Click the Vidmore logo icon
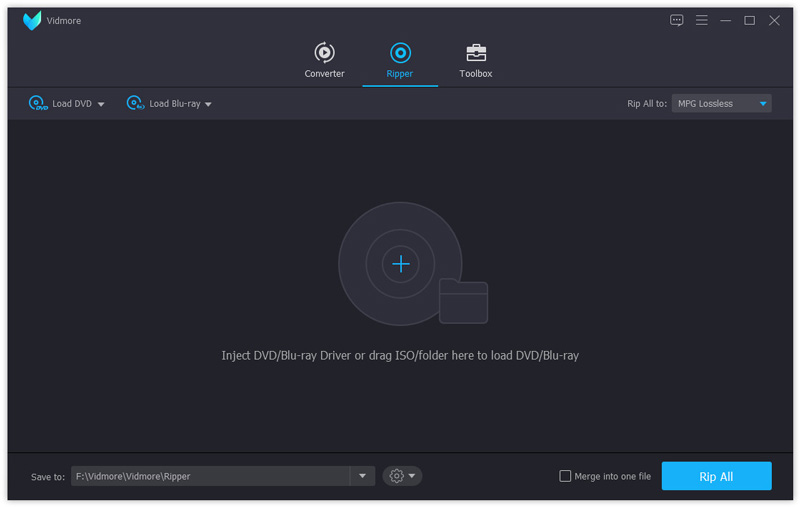The image size is (800, 507). pyautogui.click(x=32, y=20)
